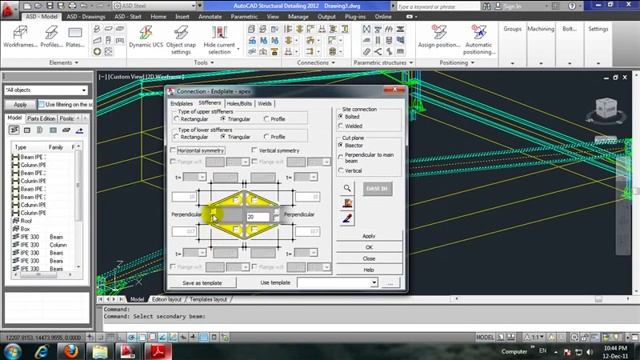
Task: Open Adobe Reader from the taskbar
Action: [x=158, y=351]
